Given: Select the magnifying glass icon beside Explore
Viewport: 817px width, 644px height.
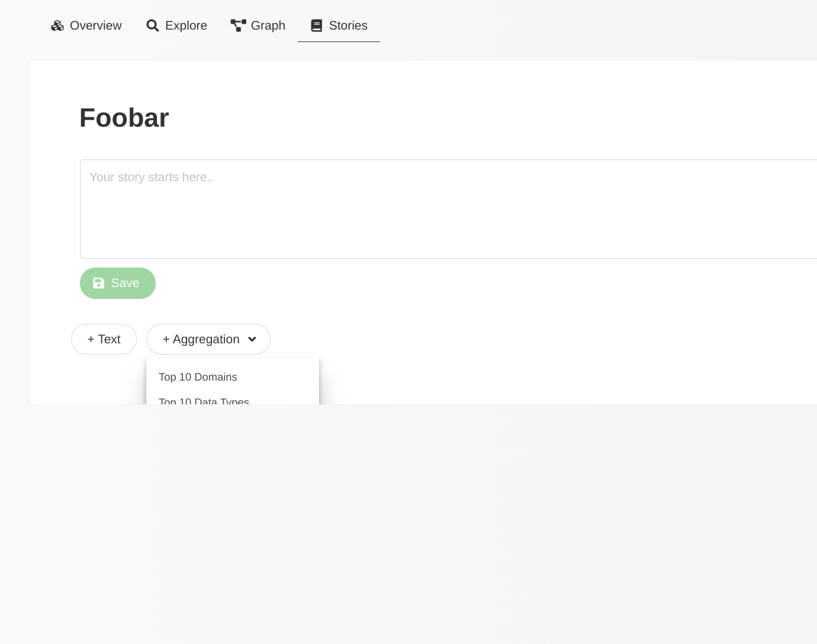Looking at the screenshot, I should point(152,25).
